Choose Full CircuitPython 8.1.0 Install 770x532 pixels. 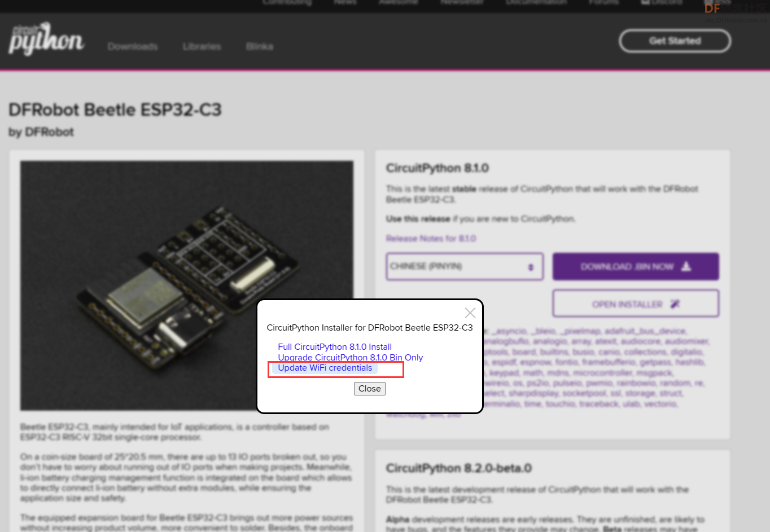click(335, 347)
